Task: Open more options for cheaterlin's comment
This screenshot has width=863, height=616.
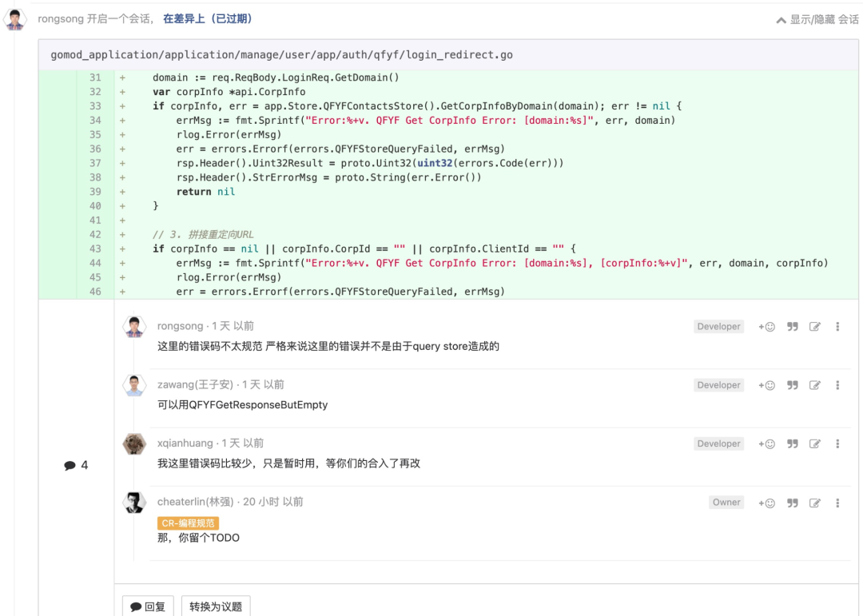Action: (837, 502)
